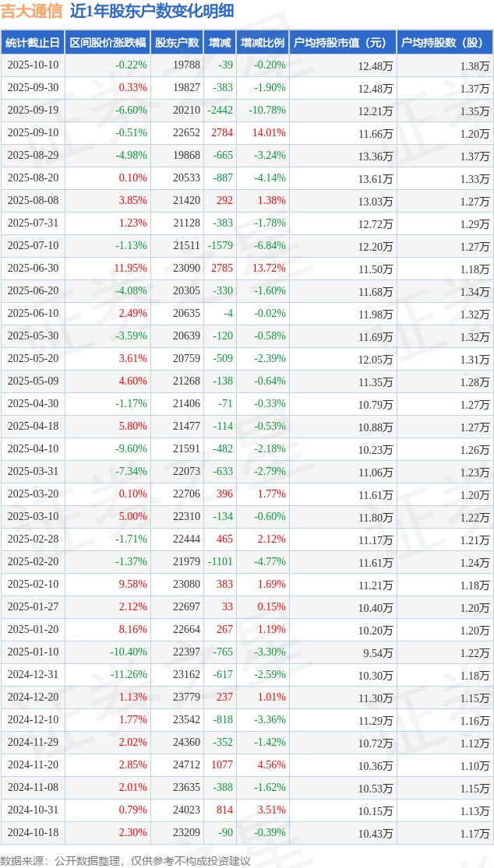Screen dimensions: 494x868
Task: Click the -11.26% price change cell
Action: (x=129, y=675)
